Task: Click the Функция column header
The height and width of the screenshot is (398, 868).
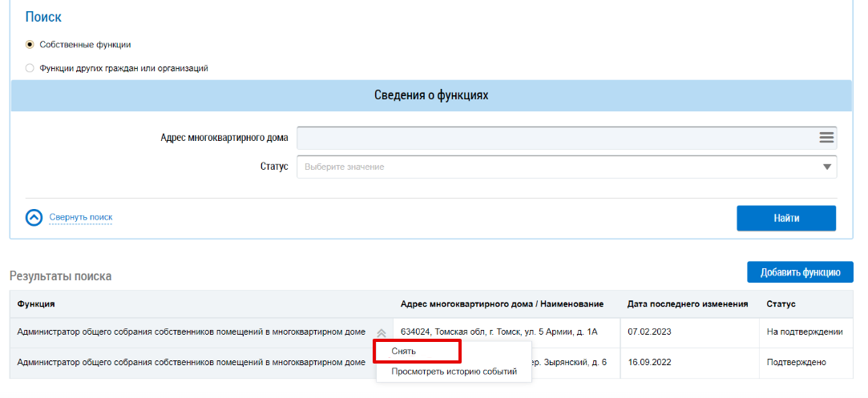Action: 36,304
